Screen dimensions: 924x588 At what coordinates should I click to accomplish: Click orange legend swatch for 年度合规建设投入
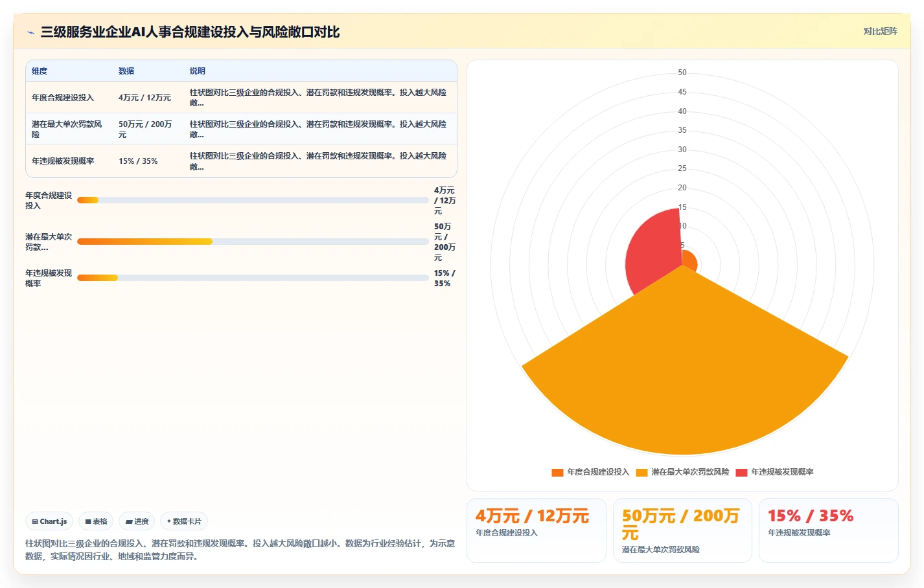(557, 472)
